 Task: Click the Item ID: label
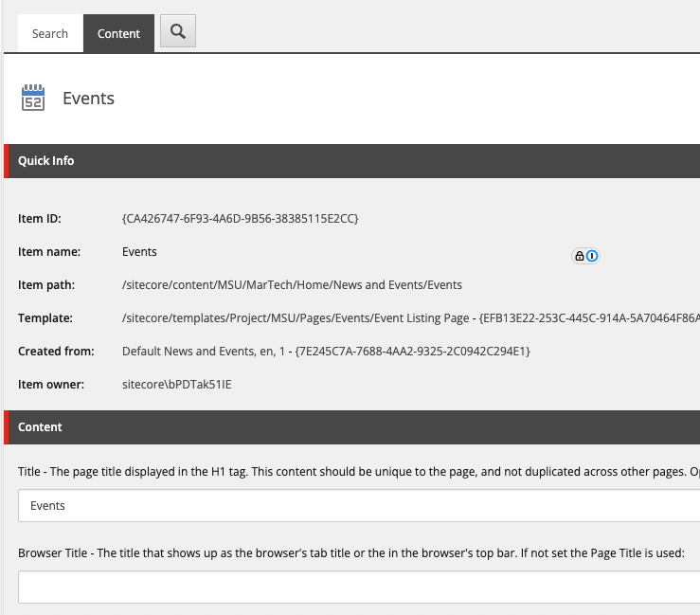point(39,219)
